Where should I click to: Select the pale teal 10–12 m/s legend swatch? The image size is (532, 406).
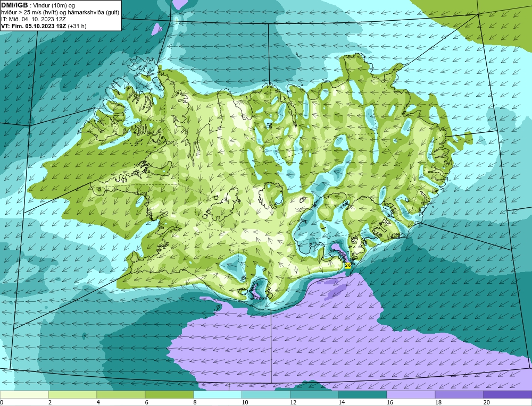(x=266, y=395)
